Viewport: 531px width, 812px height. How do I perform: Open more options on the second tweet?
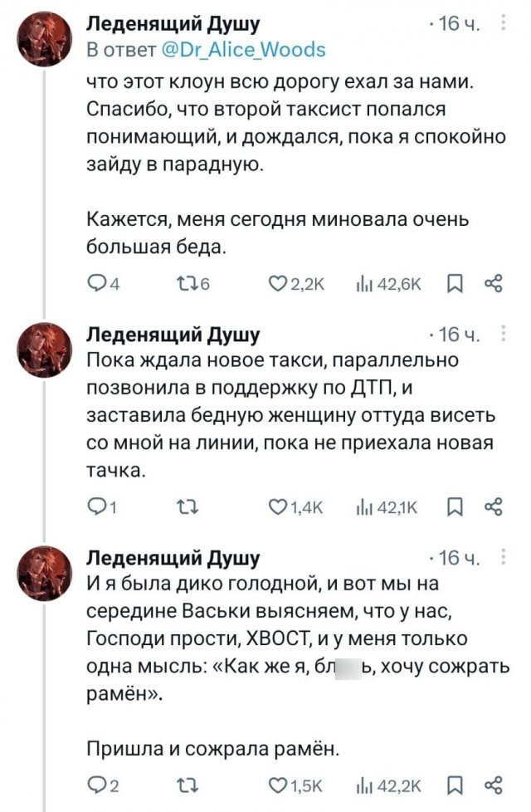point(505,334)
